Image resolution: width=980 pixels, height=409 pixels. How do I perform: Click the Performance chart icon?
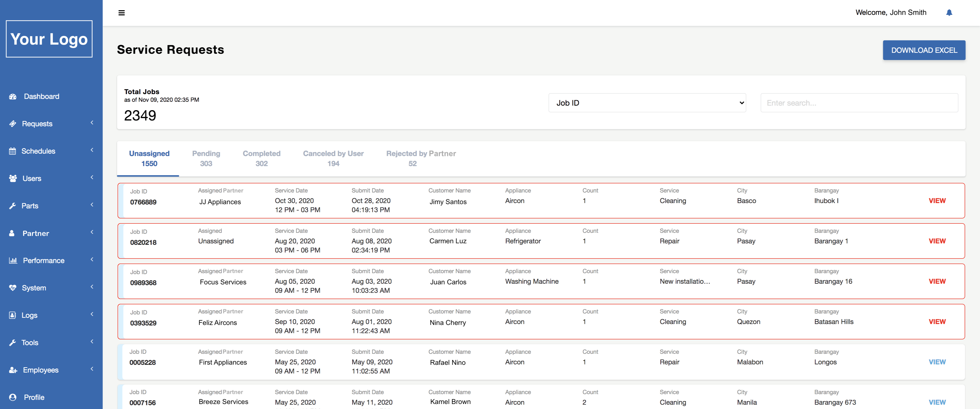tap(13, 261)
